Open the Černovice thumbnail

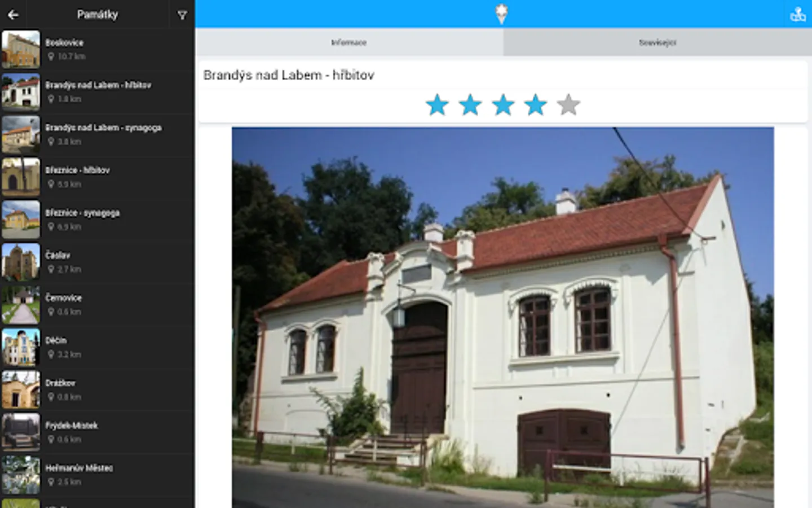click(x=21, y=304)
